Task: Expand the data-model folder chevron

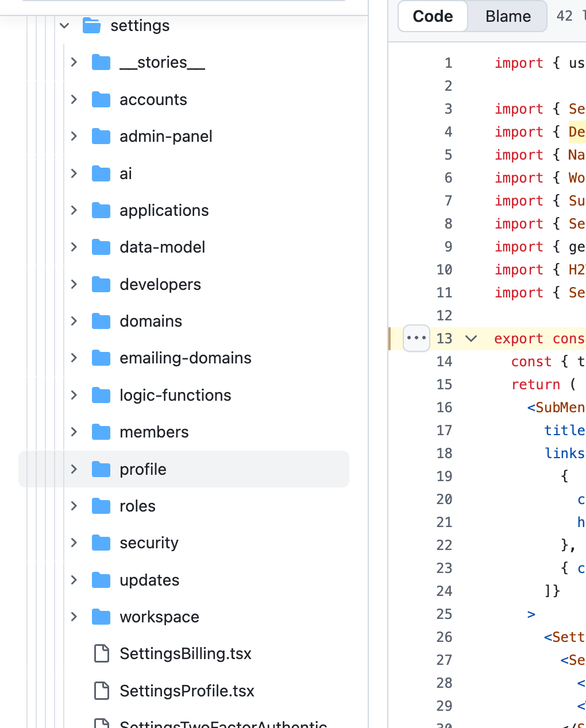Action: [x=74, y=247]
